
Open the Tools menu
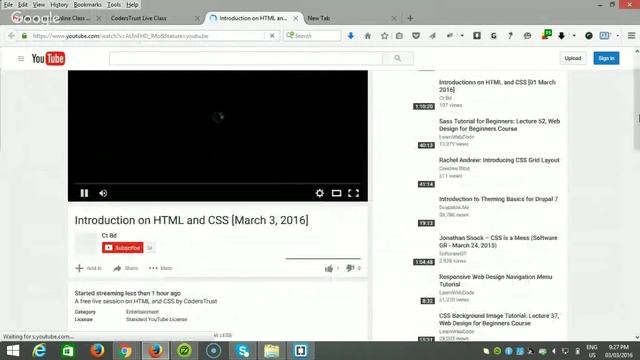coord(114,5)
